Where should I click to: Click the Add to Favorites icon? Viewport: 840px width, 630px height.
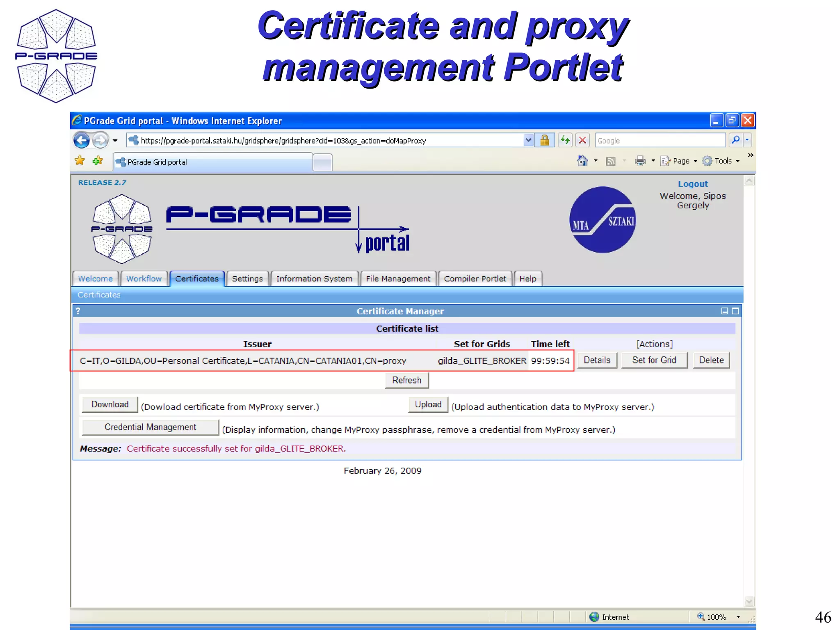[98, 160]
